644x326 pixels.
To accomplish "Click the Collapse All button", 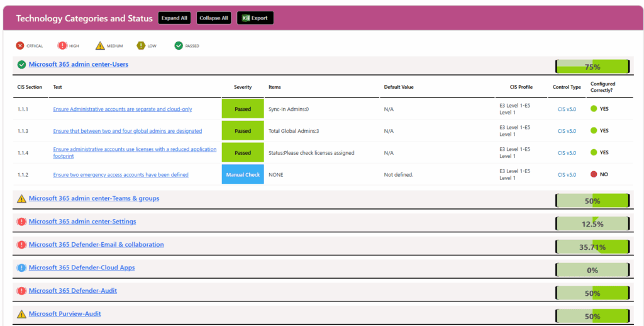I will (x=214, y=18).
